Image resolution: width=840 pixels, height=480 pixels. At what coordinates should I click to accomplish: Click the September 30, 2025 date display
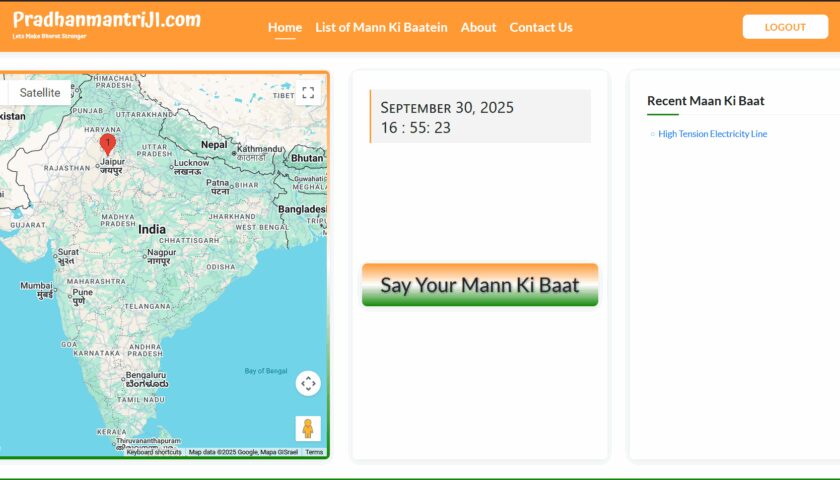tap(447, 107)
